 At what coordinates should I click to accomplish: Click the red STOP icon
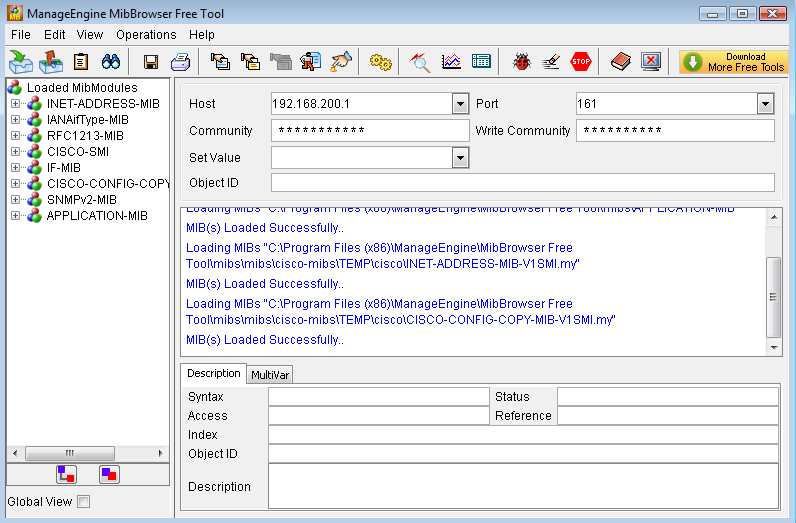[581, 62]
